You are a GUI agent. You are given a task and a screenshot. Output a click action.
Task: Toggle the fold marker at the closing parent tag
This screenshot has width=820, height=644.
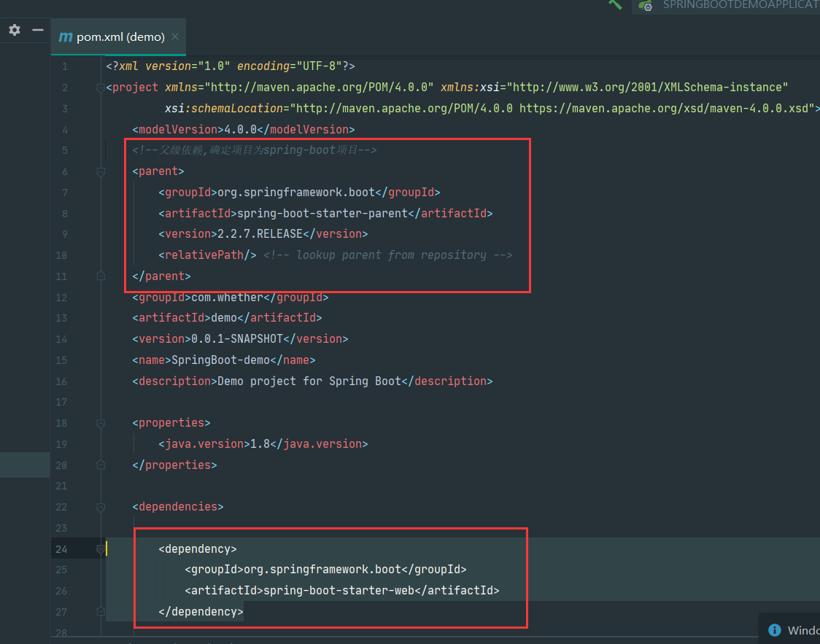click(x=101, y=276)
